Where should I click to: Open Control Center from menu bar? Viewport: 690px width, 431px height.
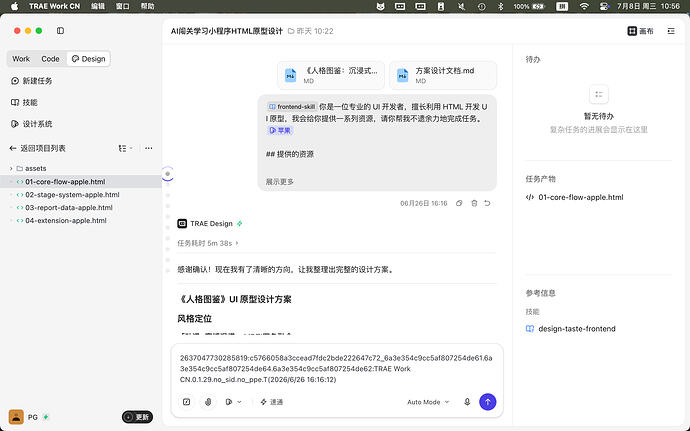click(x=604, y=6)
